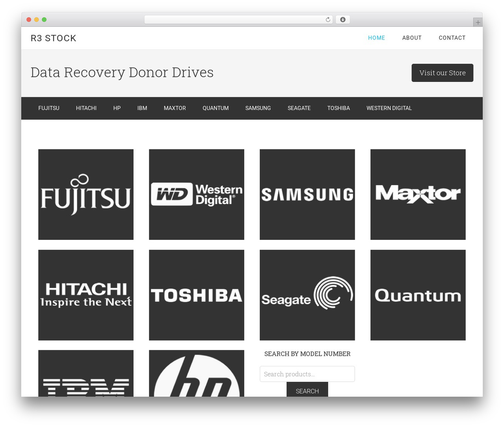Click the R3 STOCK site title
Image resolution: width=504 pixels, height=427 pixels.
54,38
